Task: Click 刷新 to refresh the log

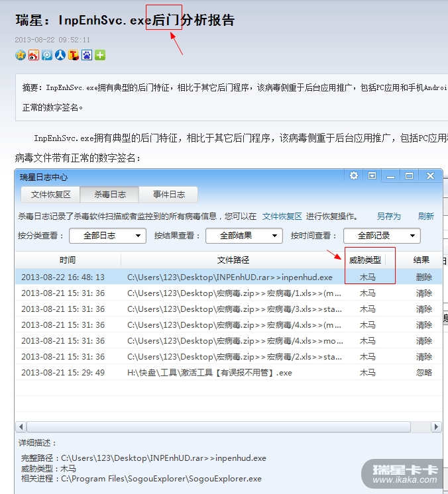Action: [x=426, y=217]
